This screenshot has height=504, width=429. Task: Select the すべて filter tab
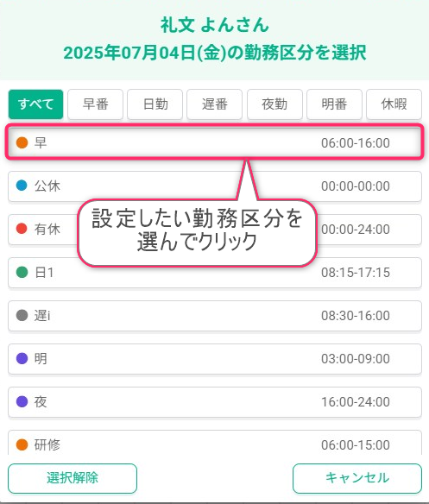[35, 104]
